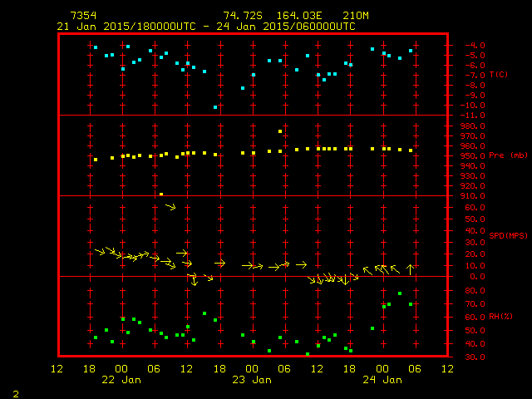Image resolution: width=532 pixels, height=399 pixels.
Task: Click the 23 Jan date label
Action: pos(251,380)
